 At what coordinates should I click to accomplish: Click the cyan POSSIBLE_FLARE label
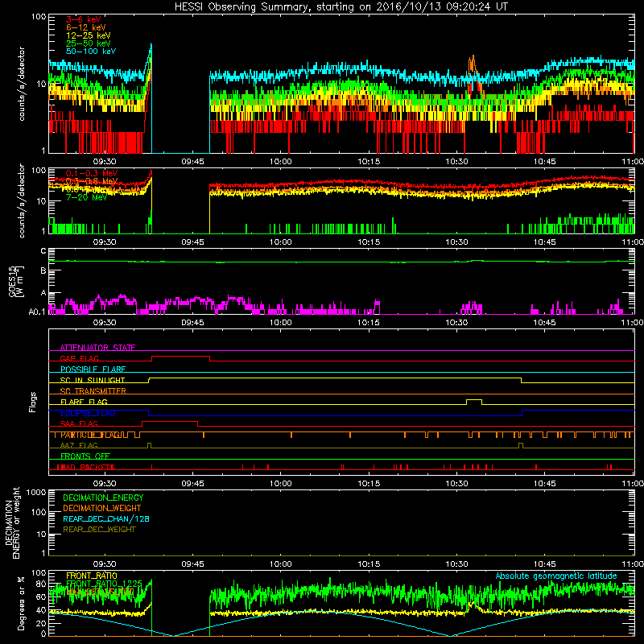point(93,369)
